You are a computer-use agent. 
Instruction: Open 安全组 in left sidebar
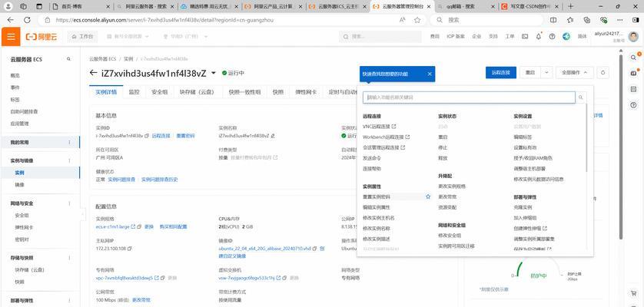(x=22, y=216)
